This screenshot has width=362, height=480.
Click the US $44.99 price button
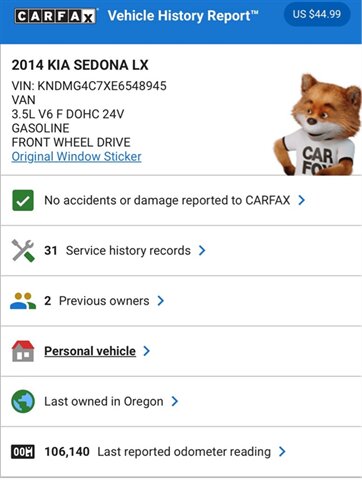coord(317,14)
